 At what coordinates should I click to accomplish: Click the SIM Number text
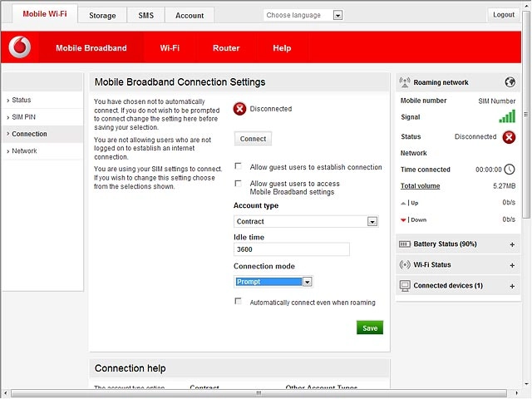click(497, 101)
